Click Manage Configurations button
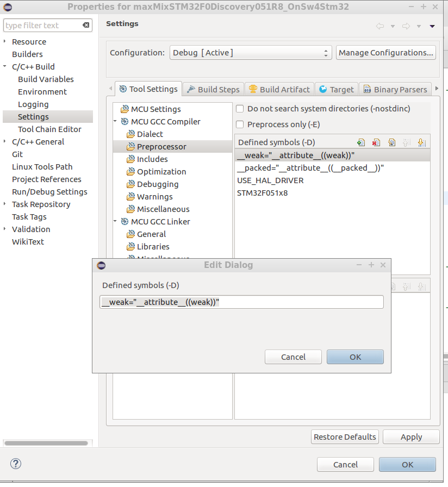The width and height of the screenshot is (448, 487). coord(386,53)
